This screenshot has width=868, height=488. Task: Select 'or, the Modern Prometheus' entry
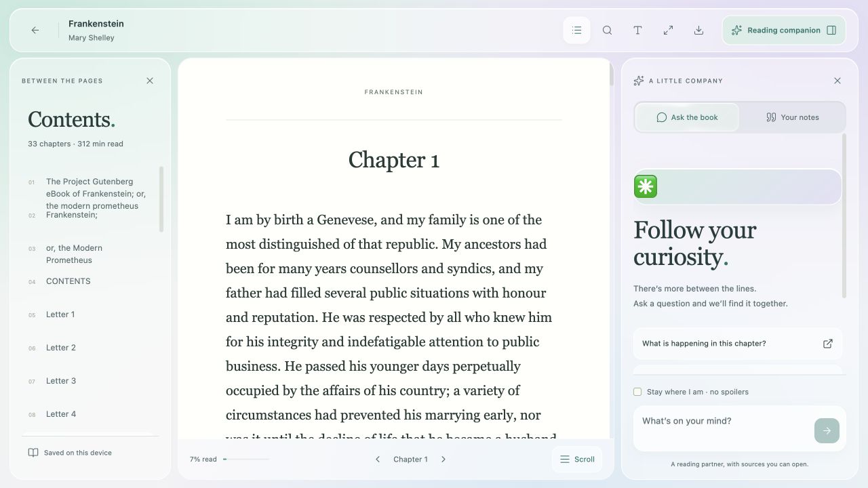pyautogui.click(x=90, y=254)
